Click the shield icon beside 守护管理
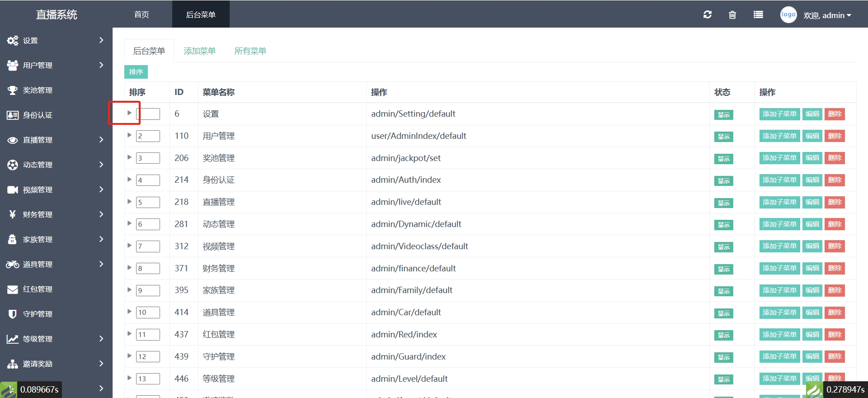Image resolution: width=868 pixels, height=398 pixels. pyautogui.click(x=12, y=314)
